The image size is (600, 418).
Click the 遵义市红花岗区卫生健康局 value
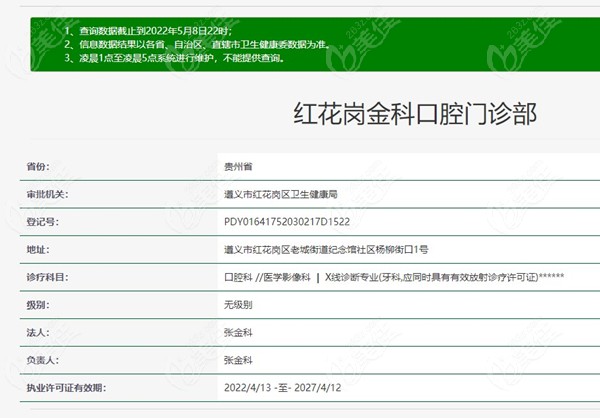point(282,194)
